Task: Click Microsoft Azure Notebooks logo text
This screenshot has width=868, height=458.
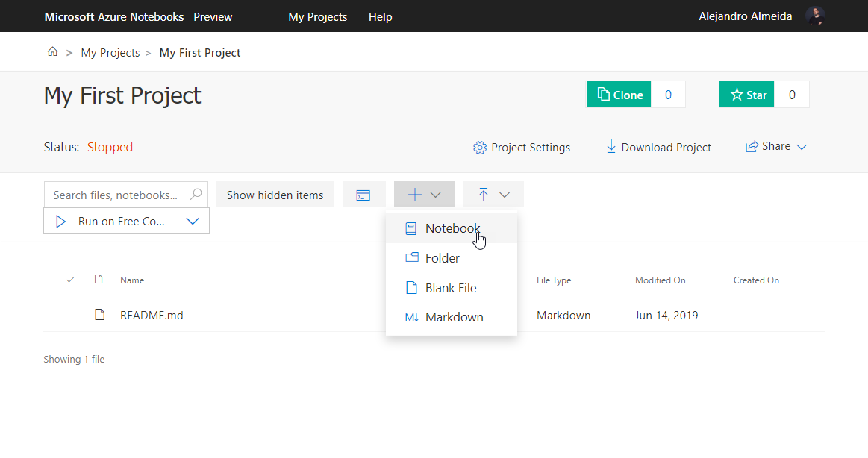Action: point(114,17)
